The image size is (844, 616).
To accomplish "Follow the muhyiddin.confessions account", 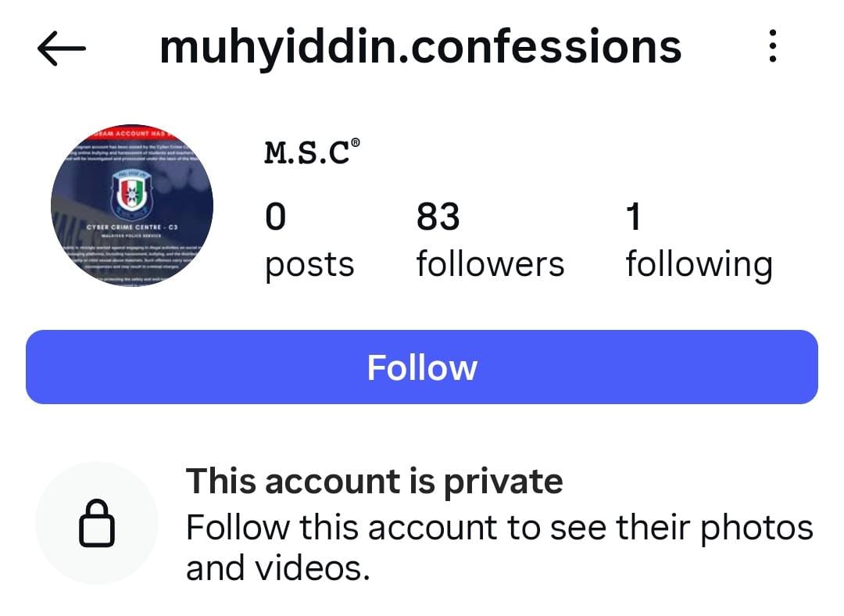I will click(x=421, y=367).
